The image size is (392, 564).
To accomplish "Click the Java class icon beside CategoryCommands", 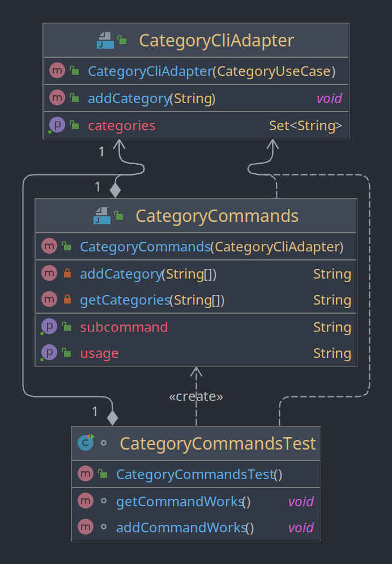I will point(102,216).
